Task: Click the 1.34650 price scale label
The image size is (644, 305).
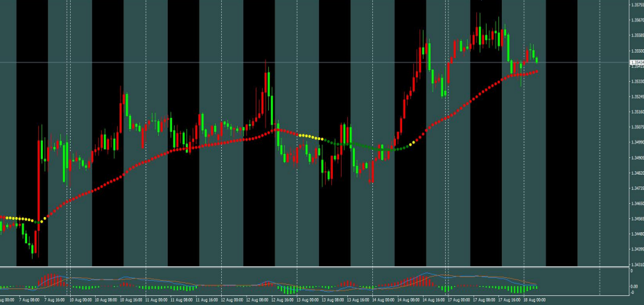Action: (x=638, y=204)
